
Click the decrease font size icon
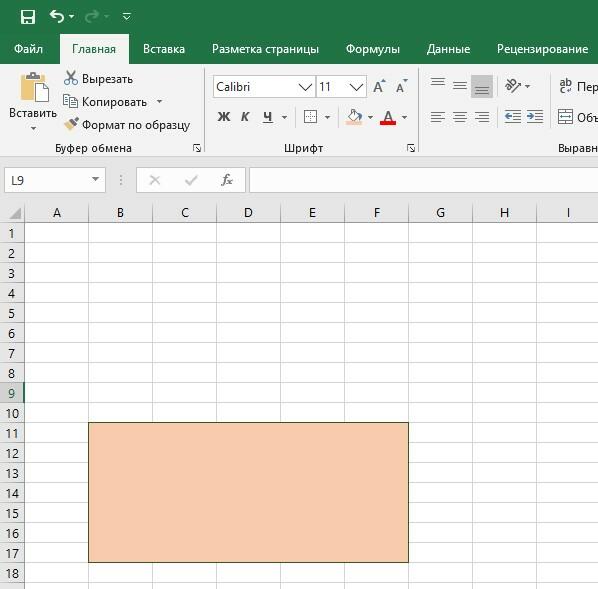point(402,87)
